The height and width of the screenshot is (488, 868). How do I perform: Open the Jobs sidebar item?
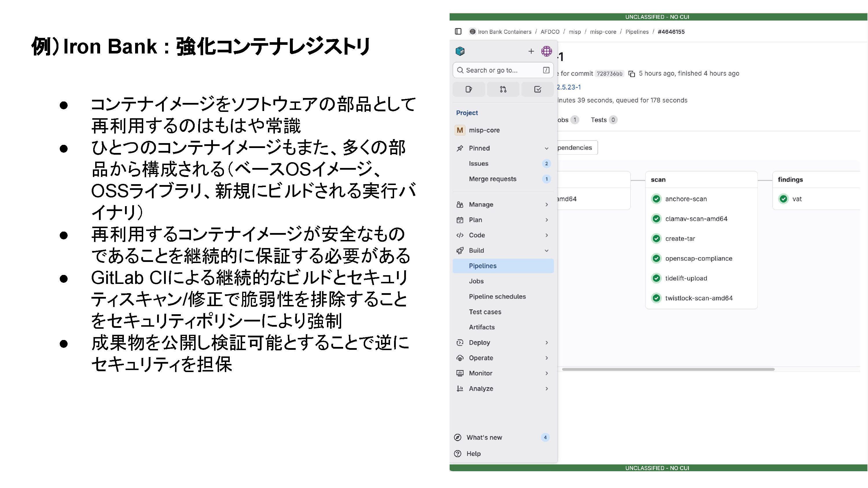(x=476, y=281)
